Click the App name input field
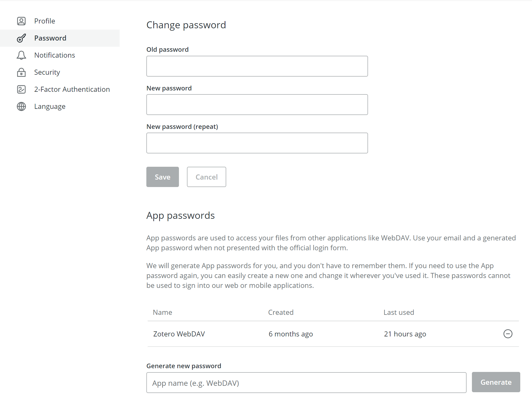This screenshot has width=532, height=401. (306, 383)
